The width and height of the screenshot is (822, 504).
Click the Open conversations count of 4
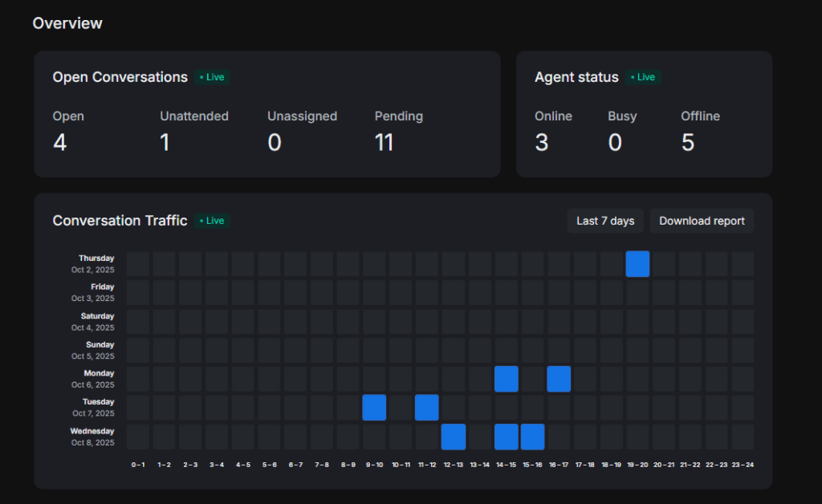click(x=60, y=143)
